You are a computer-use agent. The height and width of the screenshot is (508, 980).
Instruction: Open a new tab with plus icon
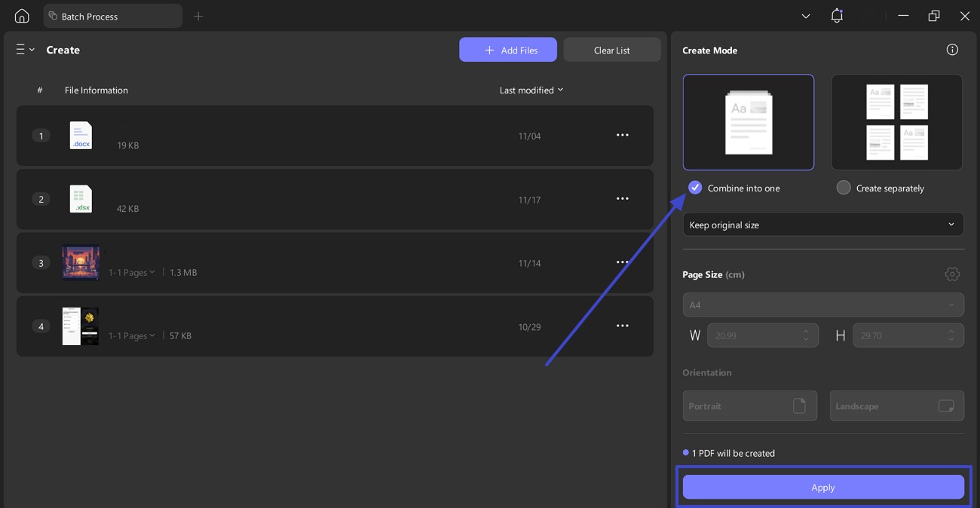(198, 16)
